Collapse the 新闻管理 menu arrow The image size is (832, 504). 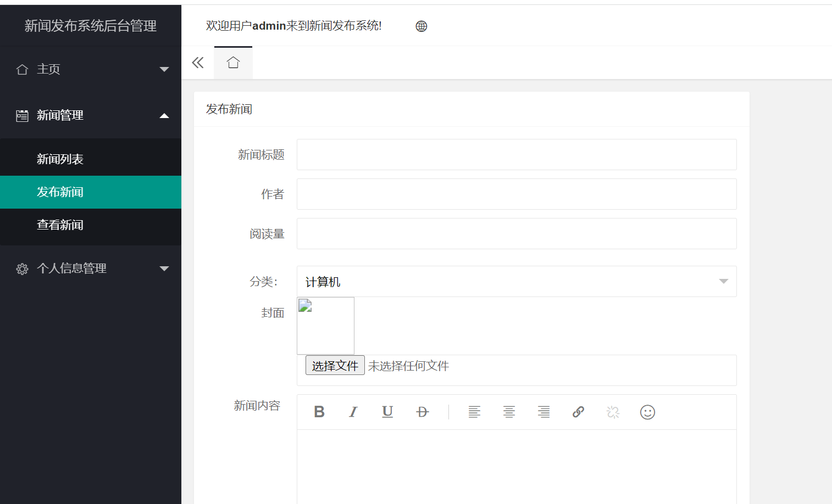[x=164, y=115]
